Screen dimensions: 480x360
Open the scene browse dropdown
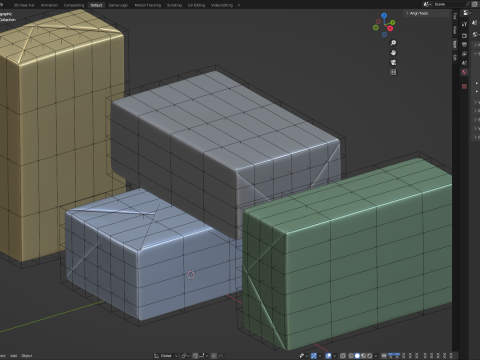427,4
